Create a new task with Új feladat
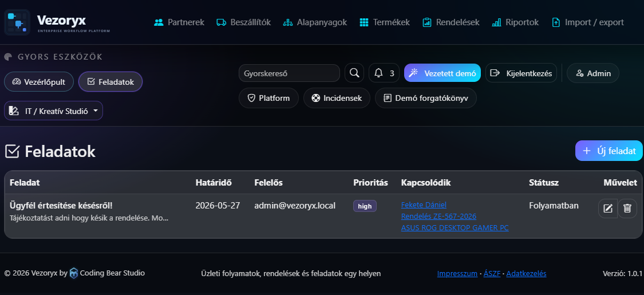 pos(609,151)
